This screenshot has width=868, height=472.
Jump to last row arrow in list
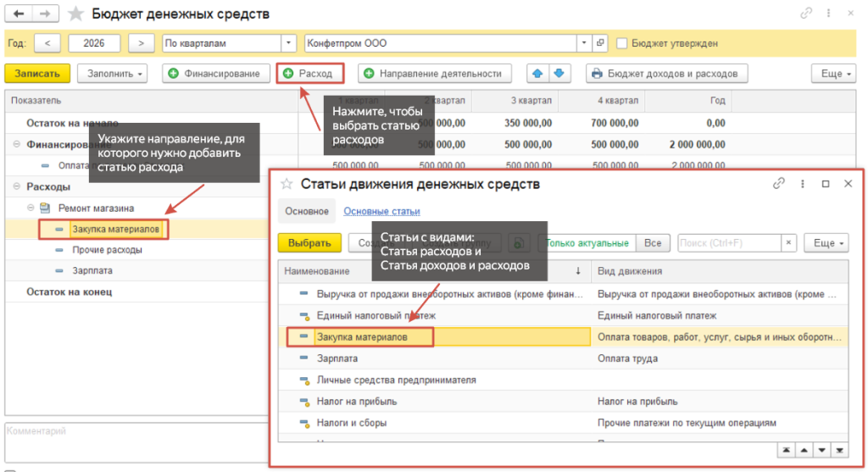click(840, 451)
